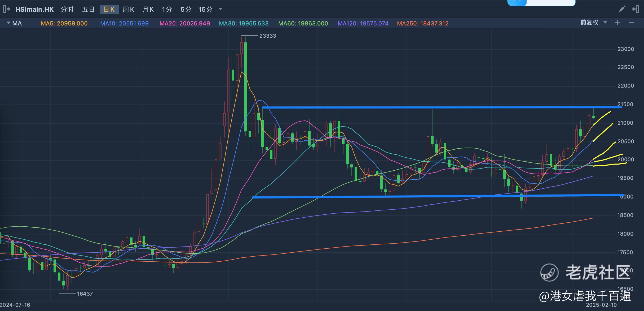Choose the 5分 five-minute interval
644x311 pixels.
coord(186,10)
